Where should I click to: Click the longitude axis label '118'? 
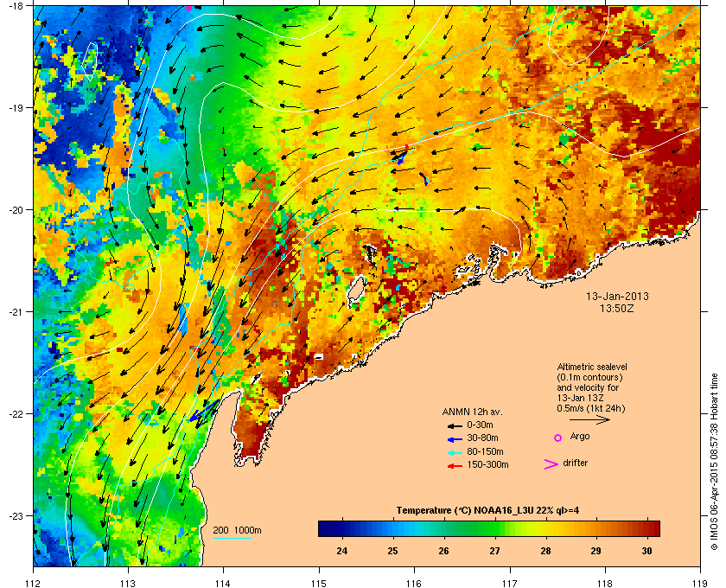[605, 583]
